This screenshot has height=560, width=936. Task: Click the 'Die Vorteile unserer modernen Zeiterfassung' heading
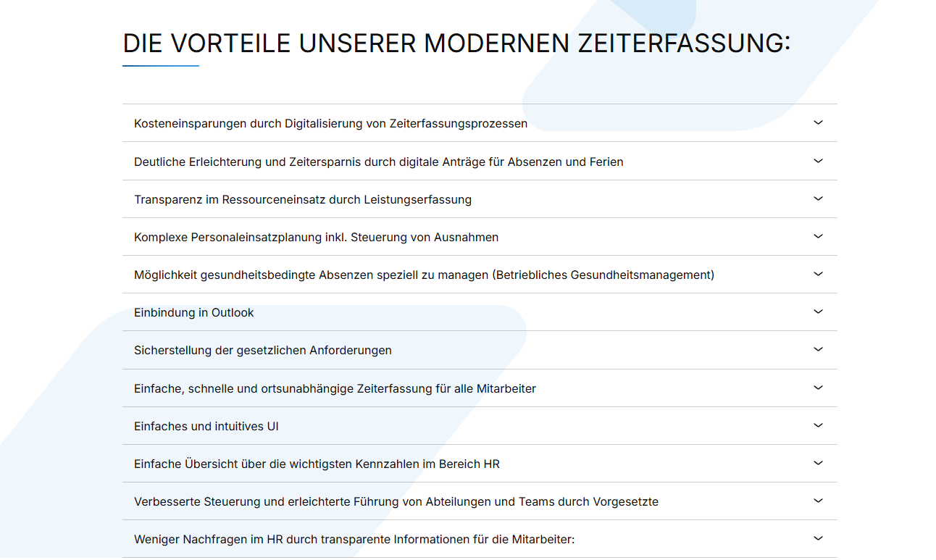(x=456, y=43)
